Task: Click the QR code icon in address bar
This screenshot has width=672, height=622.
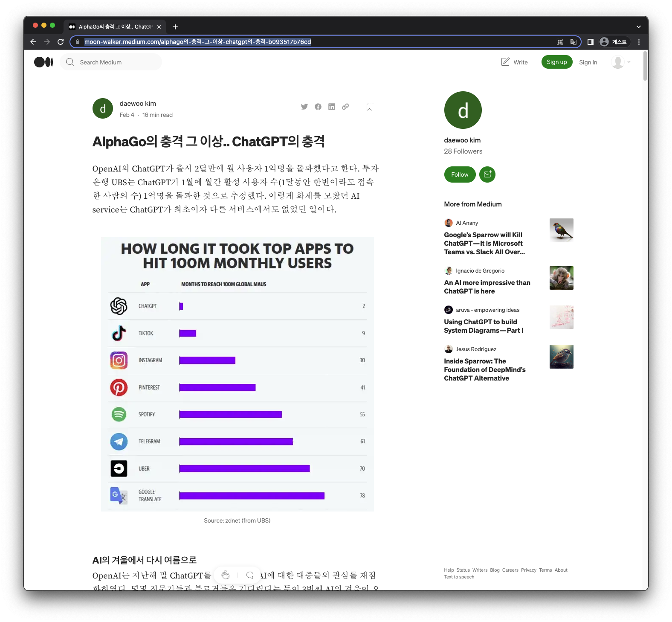Action: point(560,42)
